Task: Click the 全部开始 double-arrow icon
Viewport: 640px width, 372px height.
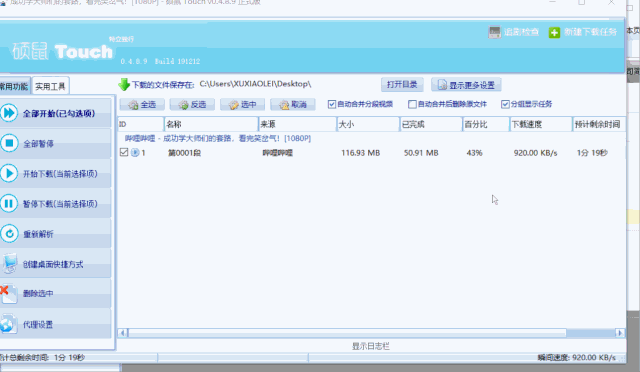Action: click(x=9, y=113)
